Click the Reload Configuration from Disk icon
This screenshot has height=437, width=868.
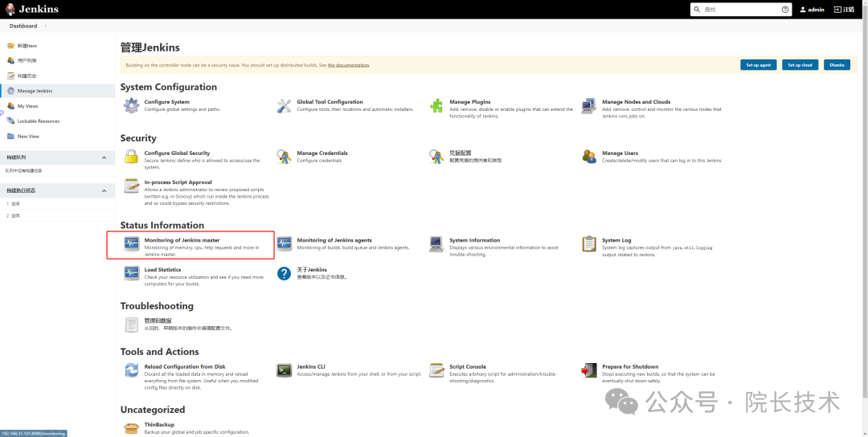(x=131, y=370)
